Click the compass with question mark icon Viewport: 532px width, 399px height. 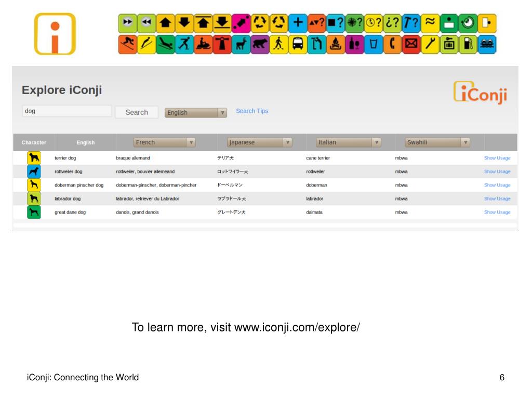click(354, 23)
